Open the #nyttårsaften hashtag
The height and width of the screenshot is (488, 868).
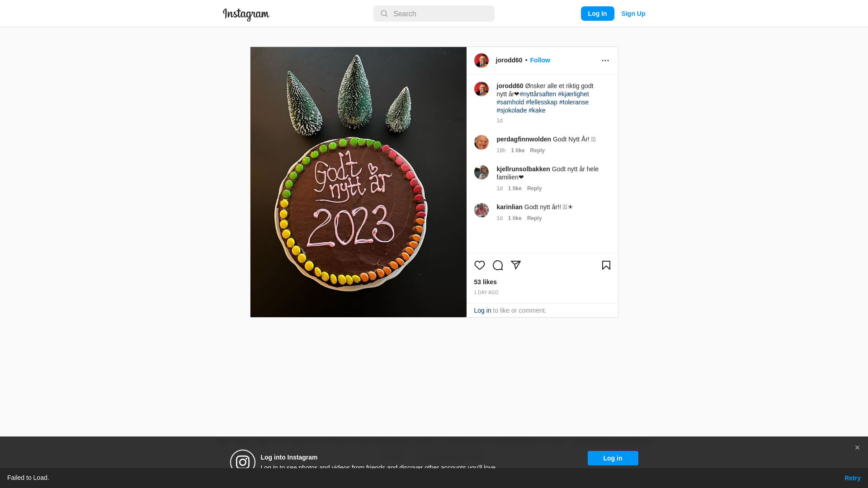[538, 94]
